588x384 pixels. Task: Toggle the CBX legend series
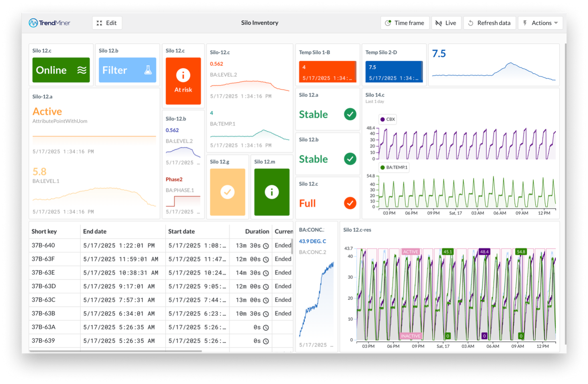(388, 120)
